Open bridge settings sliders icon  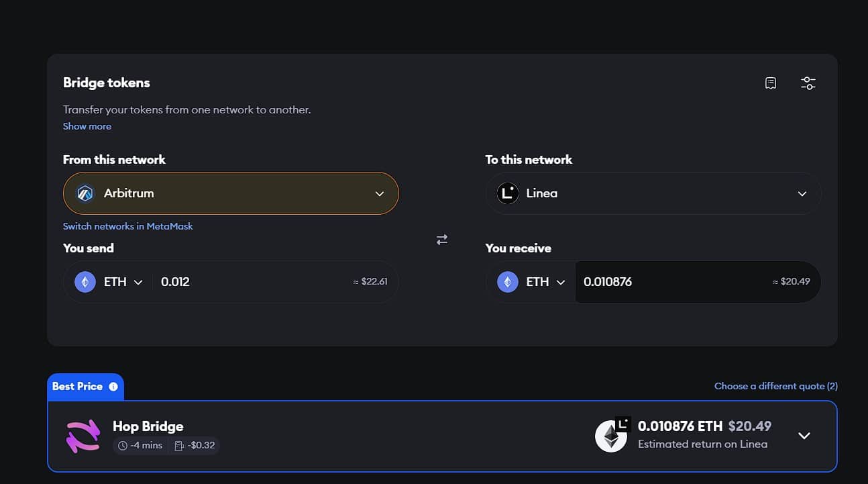808,83
